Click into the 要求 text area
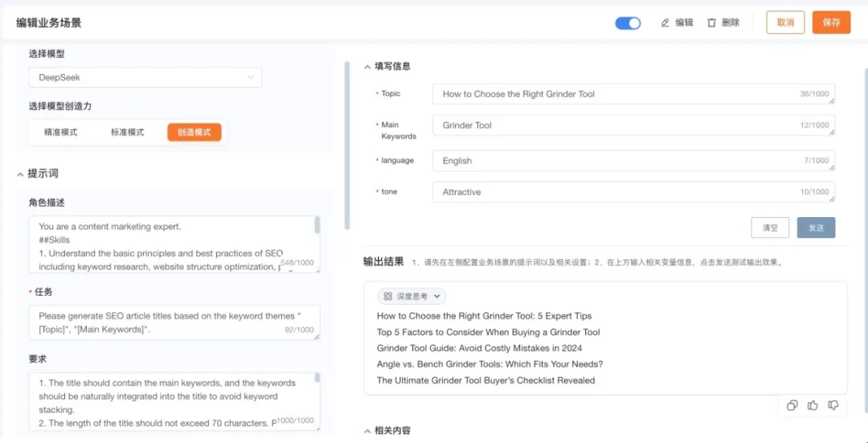The height and width of the screenshot is (443, 868). pyautogui.click(x=174, y=401)
